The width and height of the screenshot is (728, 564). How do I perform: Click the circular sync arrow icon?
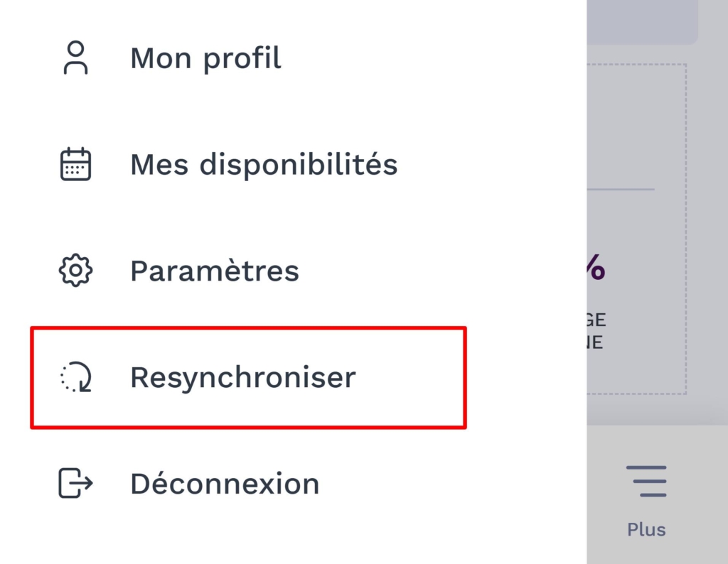[x=75, y=378]
